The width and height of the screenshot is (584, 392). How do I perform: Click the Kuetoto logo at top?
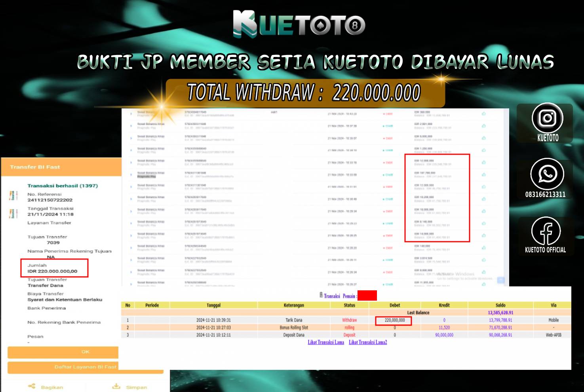coord(299,25)
